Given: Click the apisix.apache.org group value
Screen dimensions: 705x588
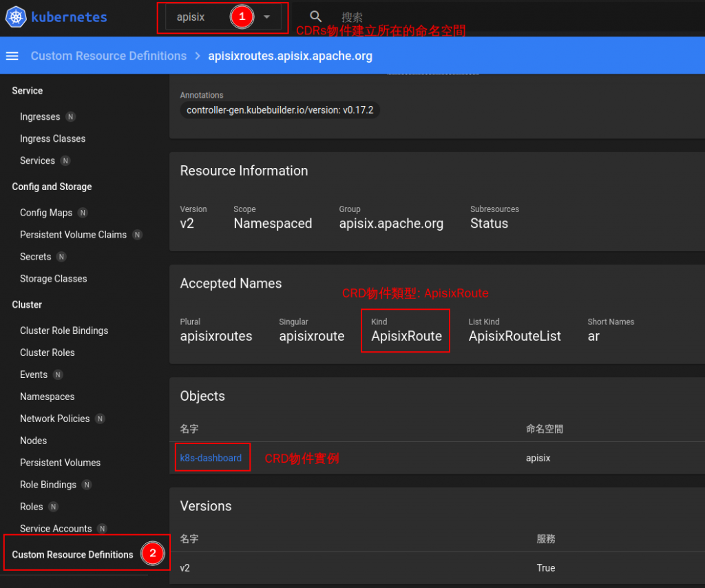Looking at the screenshot, I should click(391, 223).
